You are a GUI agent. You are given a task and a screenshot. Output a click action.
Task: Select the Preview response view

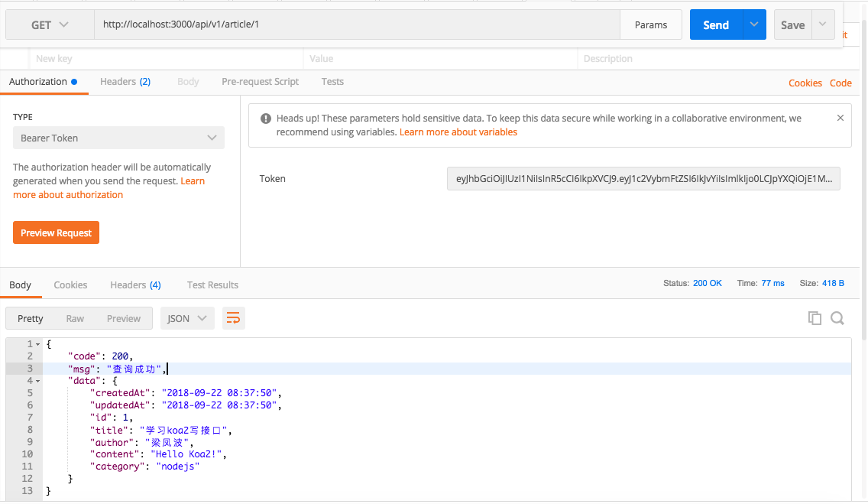124,319
